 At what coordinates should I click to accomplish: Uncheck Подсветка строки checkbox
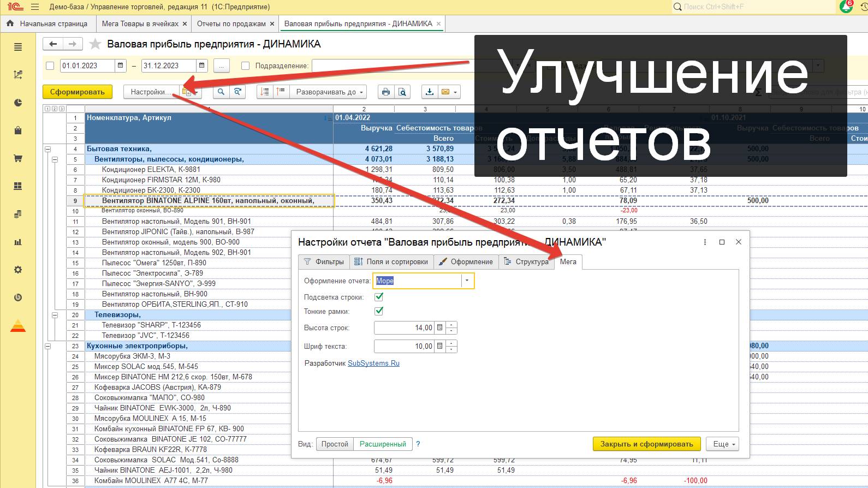[379, 297]
